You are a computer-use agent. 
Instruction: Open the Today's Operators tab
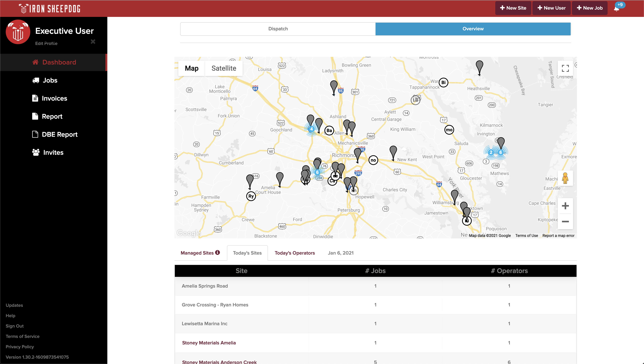pos(295,253)
